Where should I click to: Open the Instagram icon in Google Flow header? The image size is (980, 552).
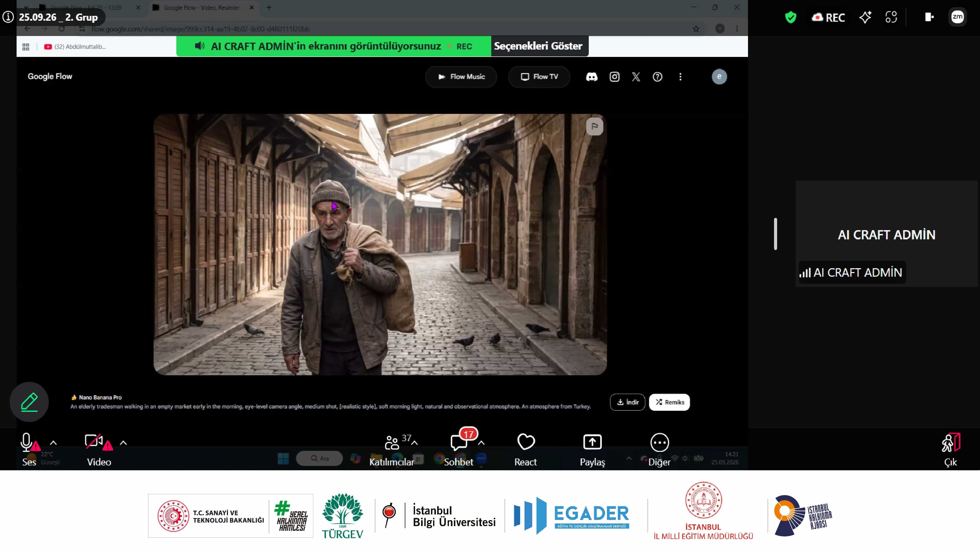point(614,77)
